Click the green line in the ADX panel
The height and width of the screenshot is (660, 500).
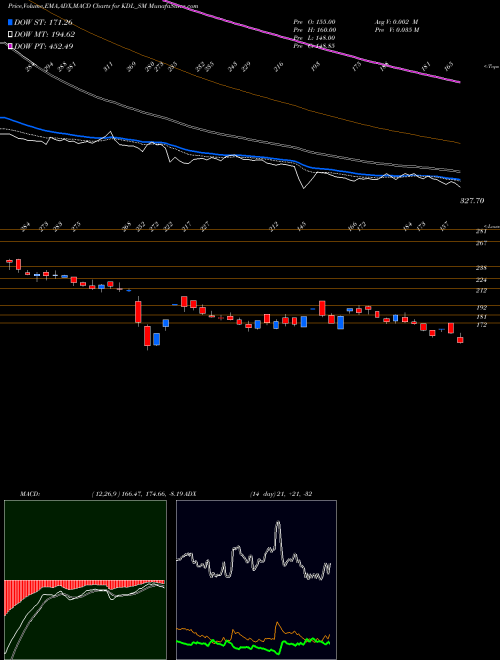click(253, 647)
